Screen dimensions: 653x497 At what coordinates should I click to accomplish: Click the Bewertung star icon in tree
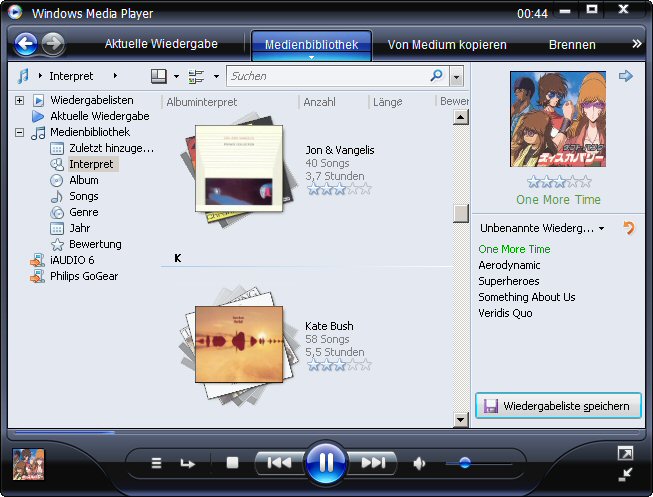57,244
